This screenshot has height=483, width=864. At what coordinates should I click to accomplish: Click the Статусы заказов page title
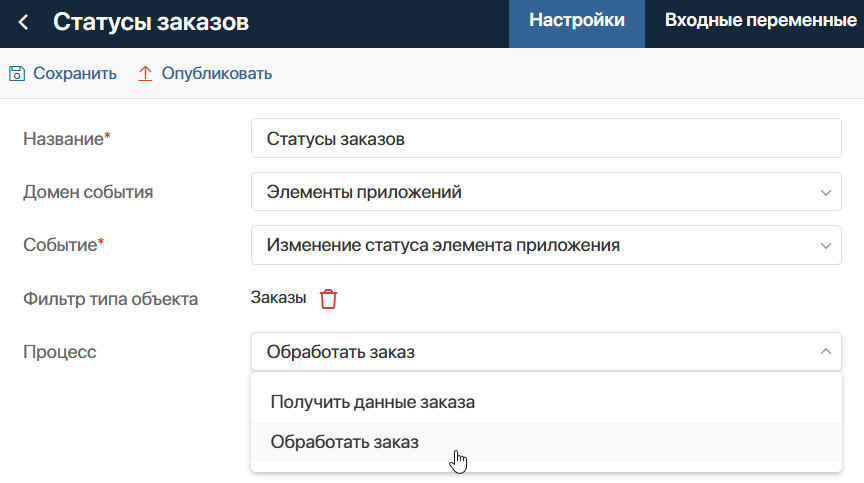pos(151,23)
